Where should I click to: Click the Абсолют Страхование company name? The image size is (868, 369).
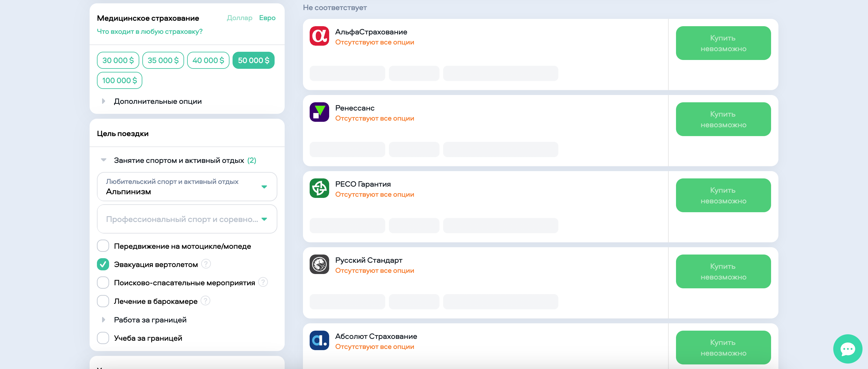coord(376,336)
